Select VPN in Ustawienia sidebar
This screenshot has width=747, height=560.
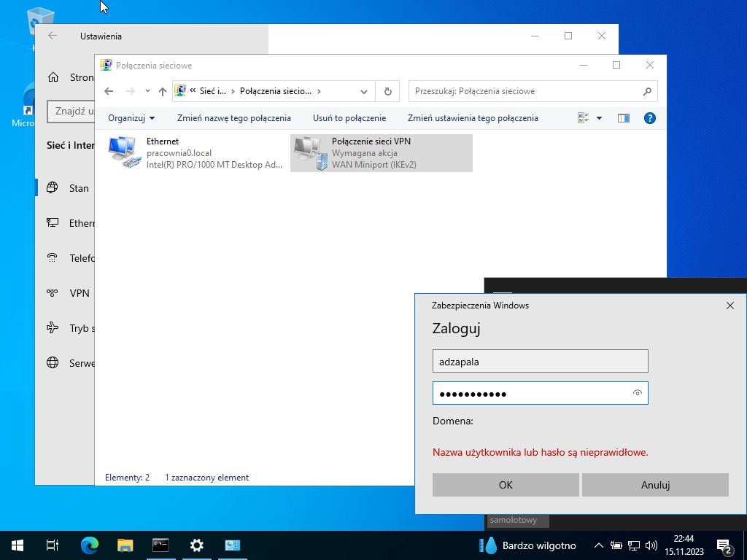tap(66, 293)
